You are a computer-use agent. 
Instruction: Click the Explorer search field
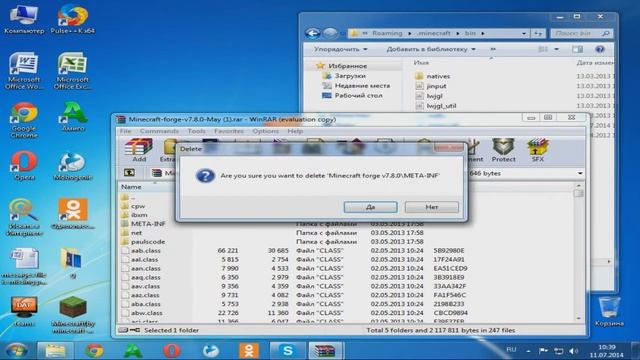(x=581, y=33)
